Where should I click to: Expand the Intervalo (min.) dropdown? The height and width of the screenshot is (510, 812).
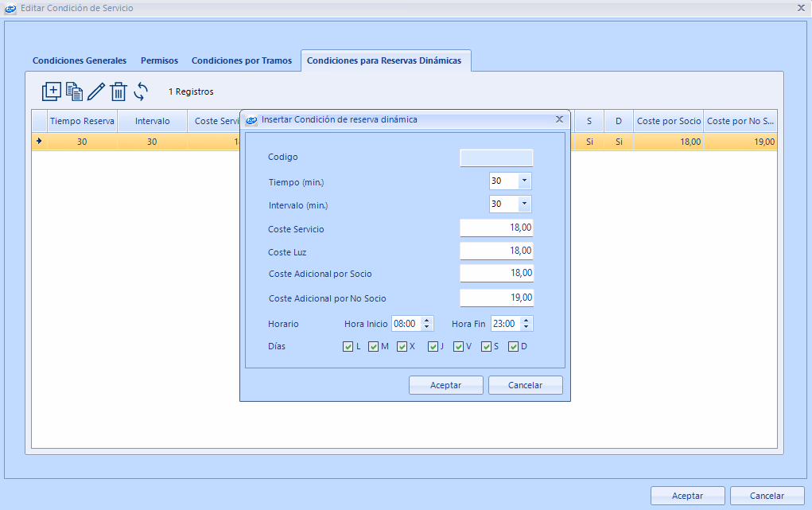tap(523, 204)
